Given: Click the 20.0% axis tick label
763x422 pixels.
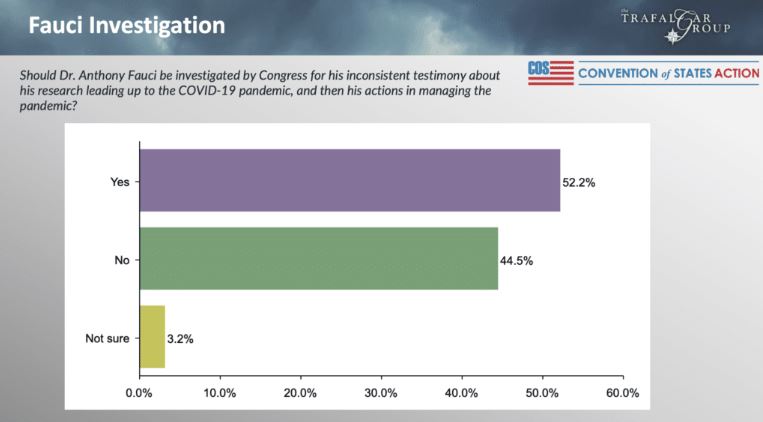Looking at the screenshot, I should point(300,393).
